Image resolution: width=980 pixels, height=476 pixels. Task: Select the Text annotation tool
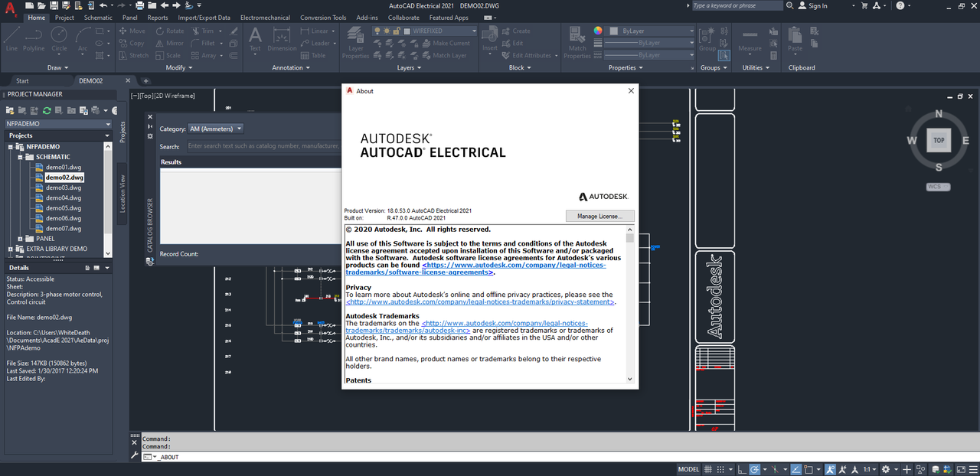point(255,39)
